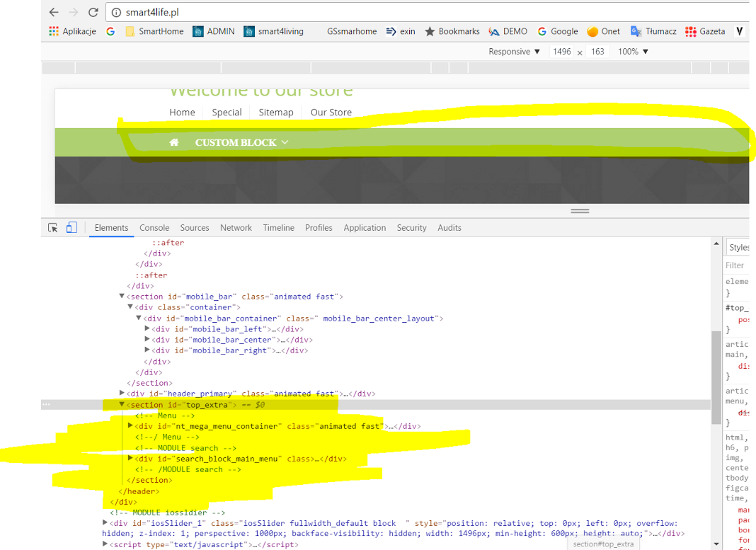The image size is (756, 550).
Task: Switch to the Network tab
Action: [x=236, y=228]
